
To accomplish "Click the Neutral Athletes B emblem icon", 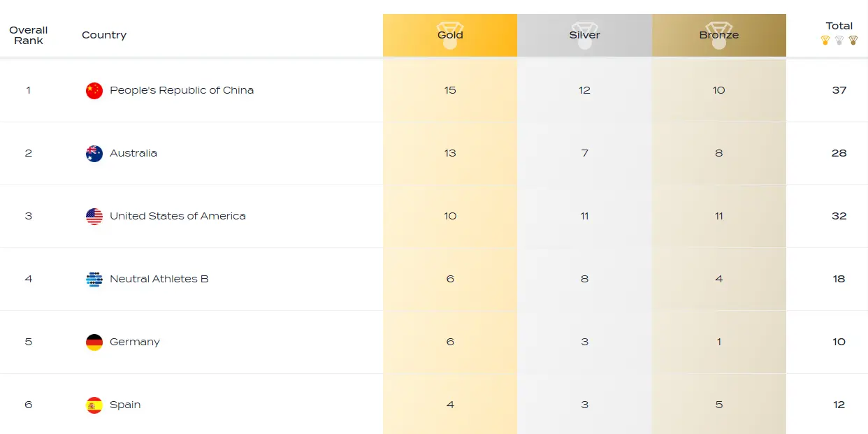I will (94, 280).
